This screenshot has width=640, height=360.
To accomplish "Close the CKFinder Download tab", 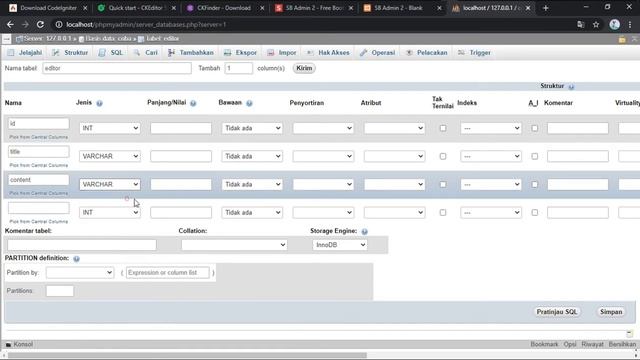I will coord(262,8).
